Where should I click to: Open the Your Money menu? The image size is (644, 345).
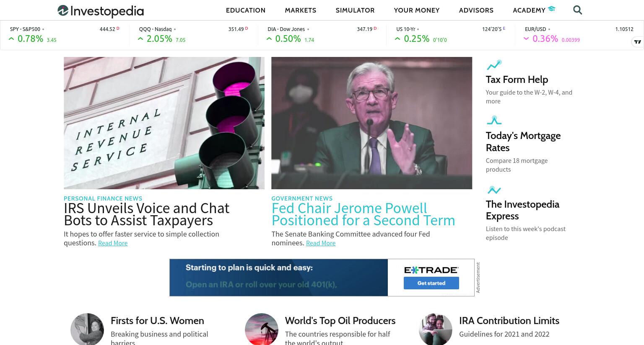click(x=417, y=10)
